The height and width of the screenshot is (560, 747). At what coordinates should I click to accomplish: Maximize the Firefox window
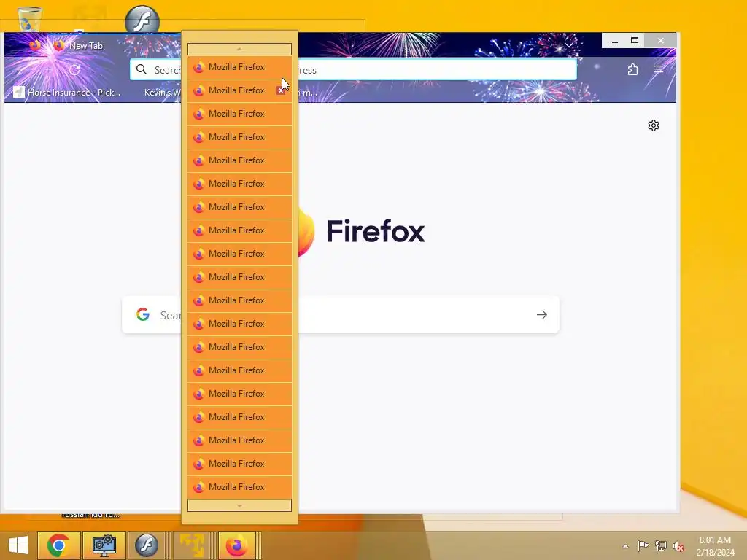[x=634, y=41]
